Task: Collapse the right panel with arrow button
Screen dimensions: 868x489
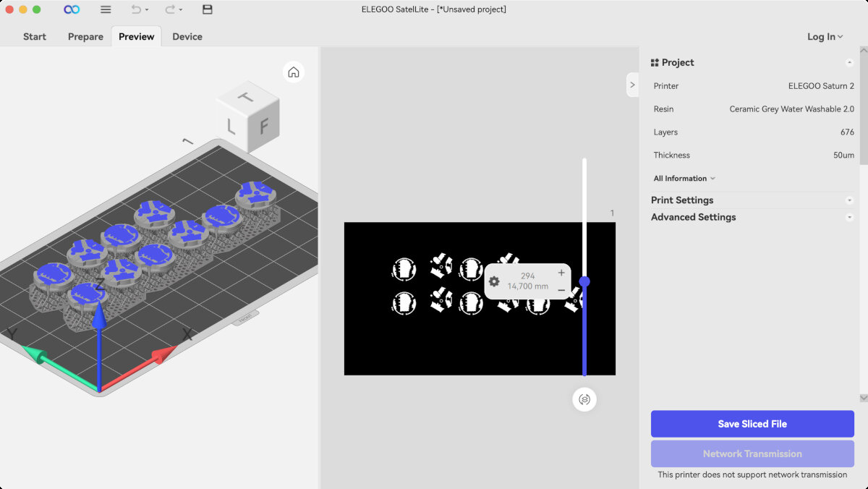Action: coord(632,85)
